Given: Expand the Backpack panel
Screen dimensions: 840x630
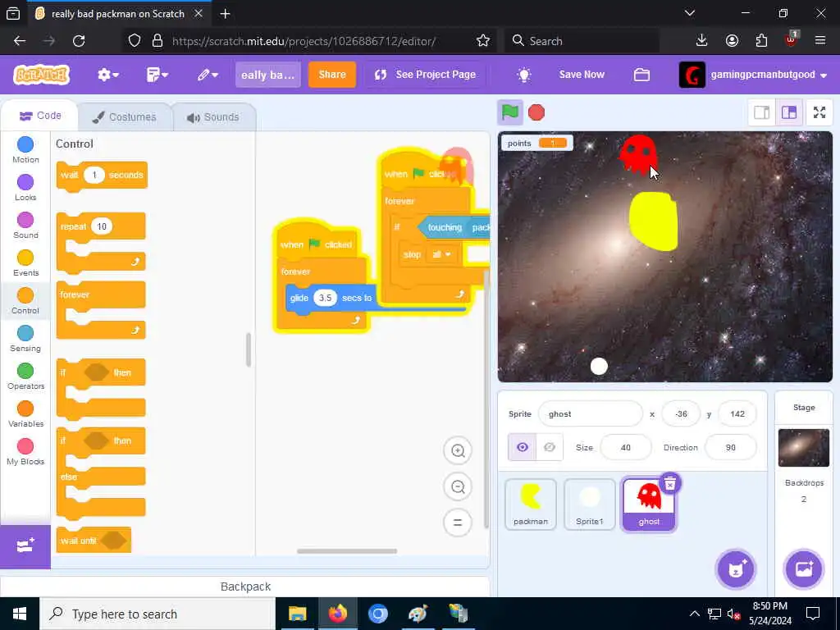Looking at the screenshot, I should pos(244,587).
